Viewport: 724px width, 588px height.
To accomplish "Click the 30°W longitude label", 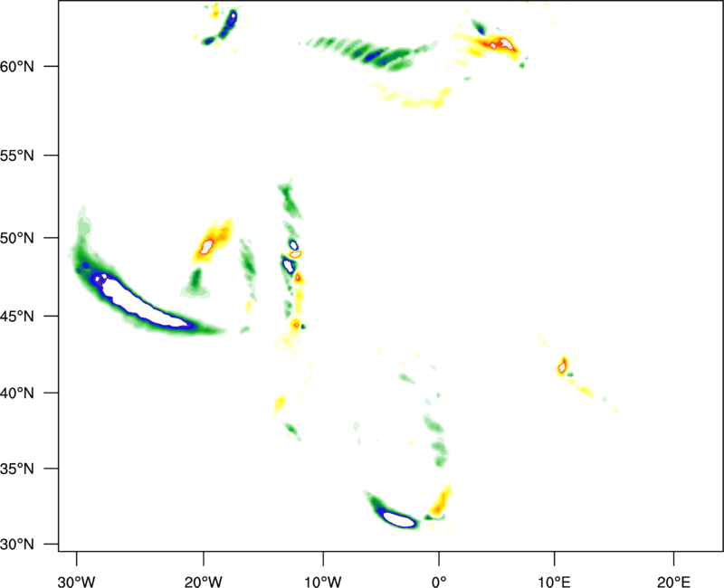I will click(x=76, y=582).
